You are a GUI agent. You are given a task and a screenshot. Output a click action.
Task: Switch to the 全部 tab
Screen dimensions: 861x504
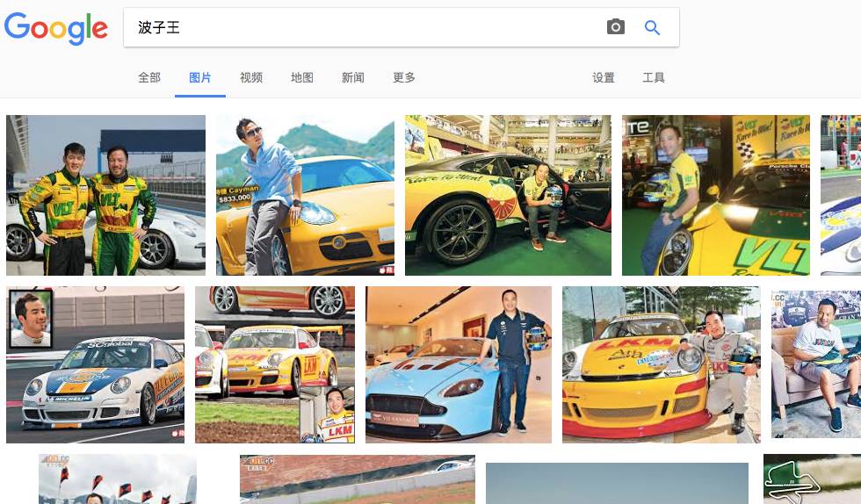149,77
